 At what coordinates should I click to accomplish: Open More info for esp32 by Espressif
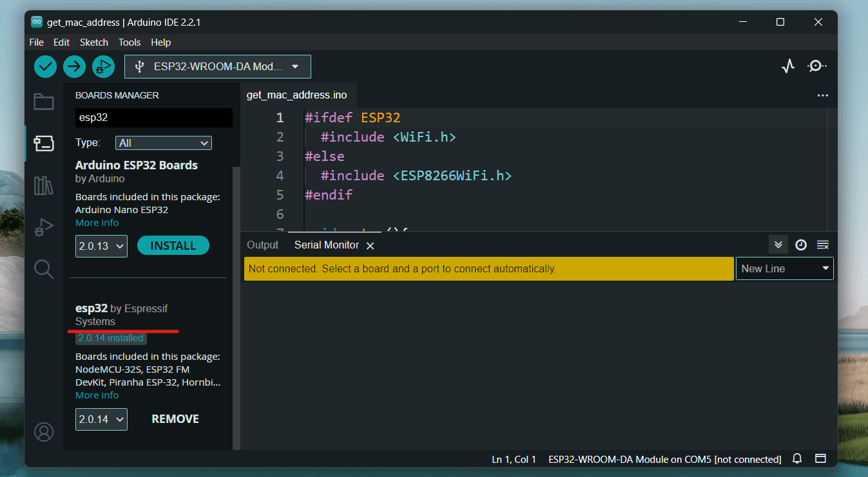(x=97, y=395)
